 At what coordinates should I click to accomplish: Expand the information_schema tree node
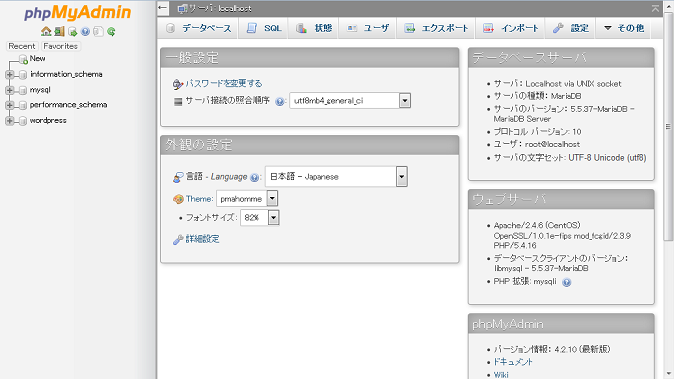coord(9,75)
